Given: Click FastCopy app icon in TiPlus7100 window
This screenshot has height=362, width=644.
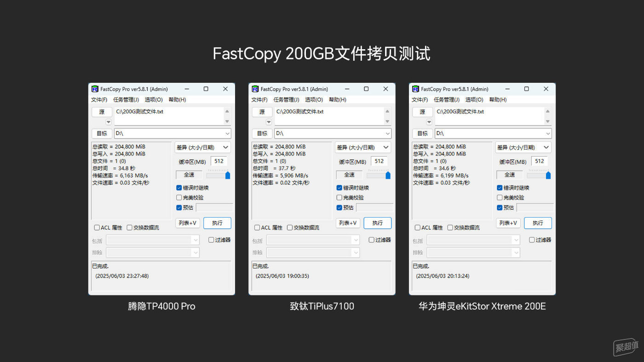Looking at the screenshot, I should click(x=255, y=89).
